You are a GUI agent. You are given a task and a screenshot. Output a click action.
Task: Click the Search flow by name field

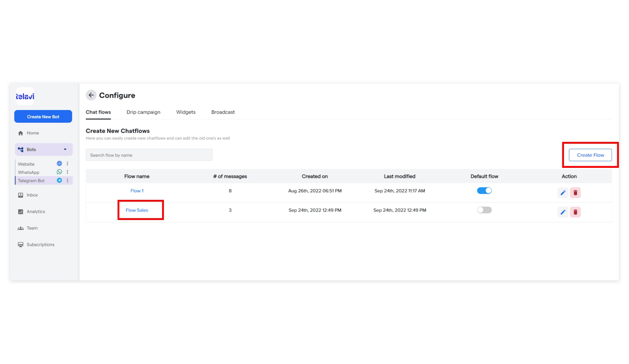tap(149, 155)
